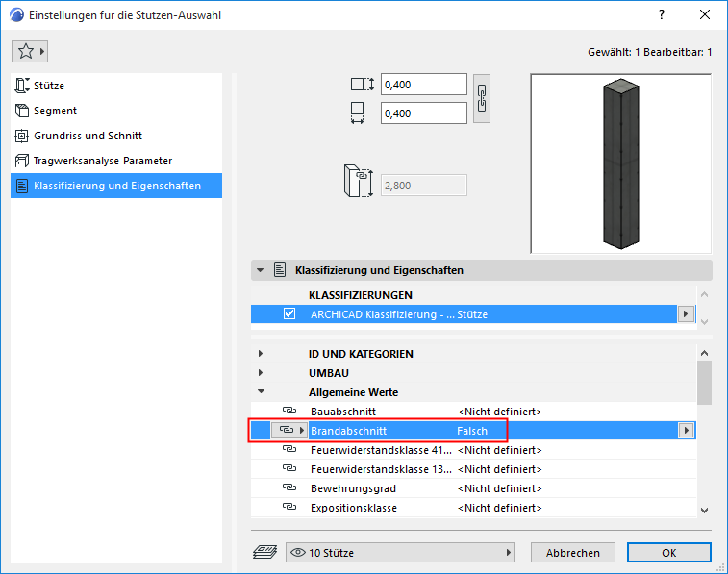728x574 pixels.
Task: Click link icon of Feuerwiderstandsklasse 41 row
Action: [289, 449]
